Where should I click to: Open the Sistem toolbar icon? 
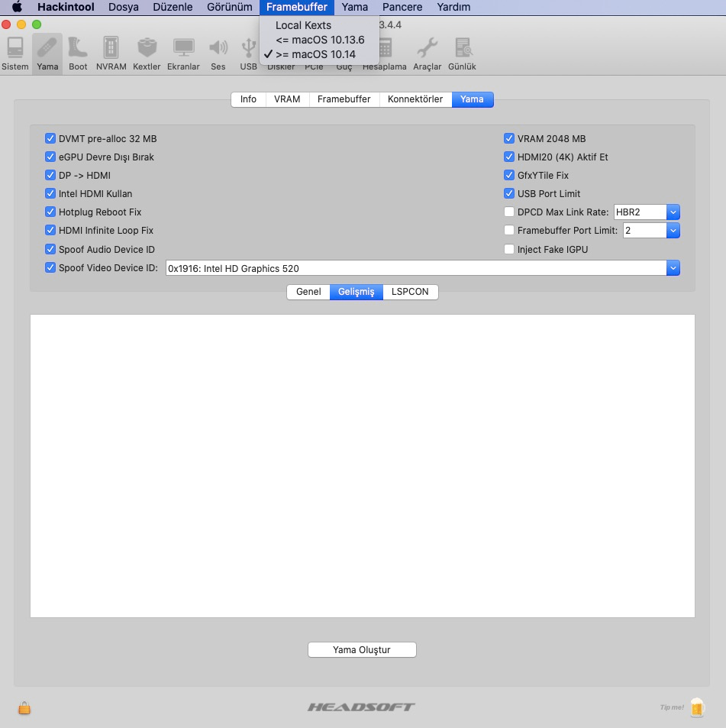coord(15,53)
